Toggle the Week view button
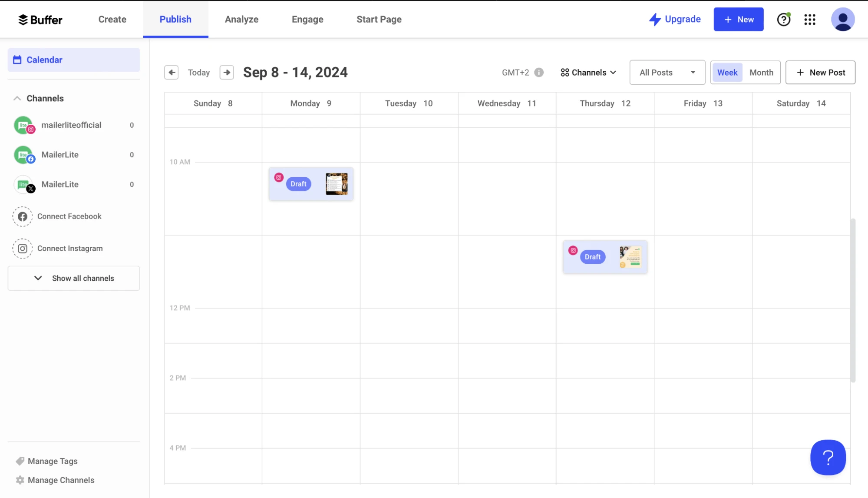Screen dimensions: 868x498 pyautogui.click(x=727, y=72)
